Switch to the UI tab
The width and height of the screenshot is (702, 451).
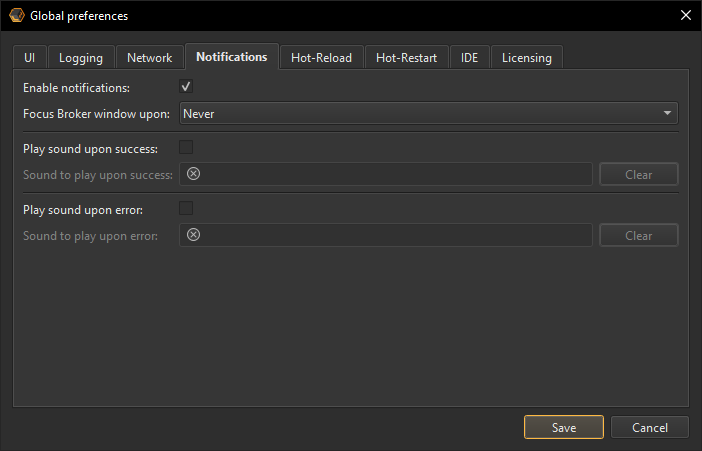point(29,58)
